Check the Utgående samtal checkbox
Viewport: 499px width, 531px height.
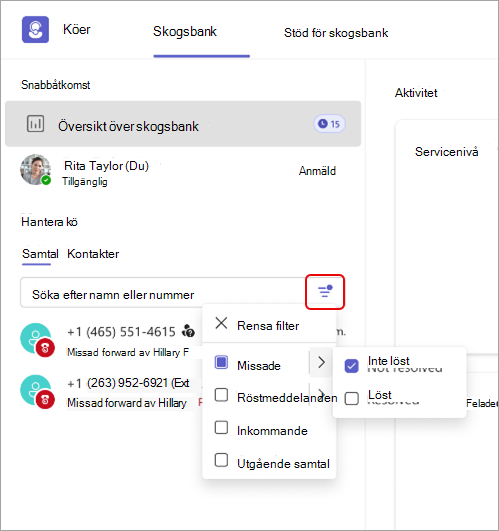(221, 461)
